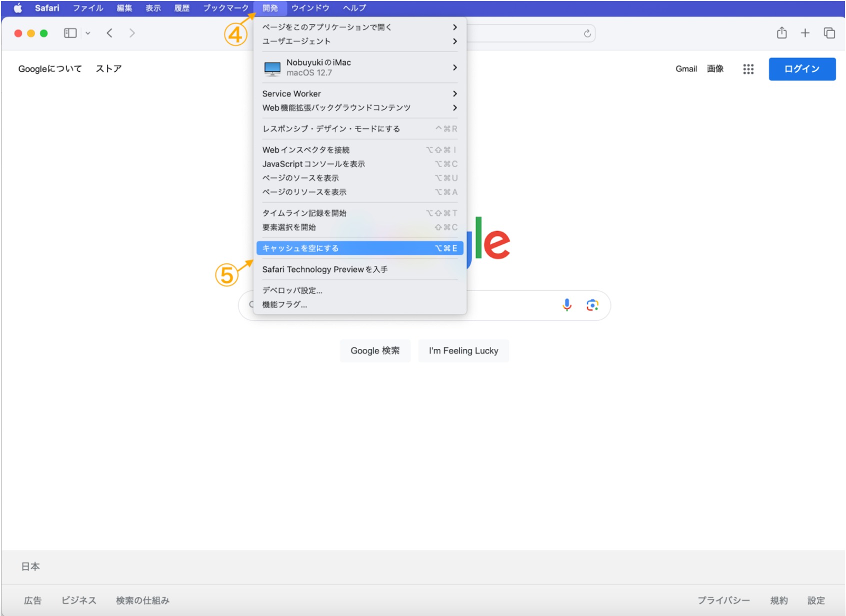Select Webインスペクタを接続
The height and width of the screenshot is (616, 846).
click(x=360, y=149)
